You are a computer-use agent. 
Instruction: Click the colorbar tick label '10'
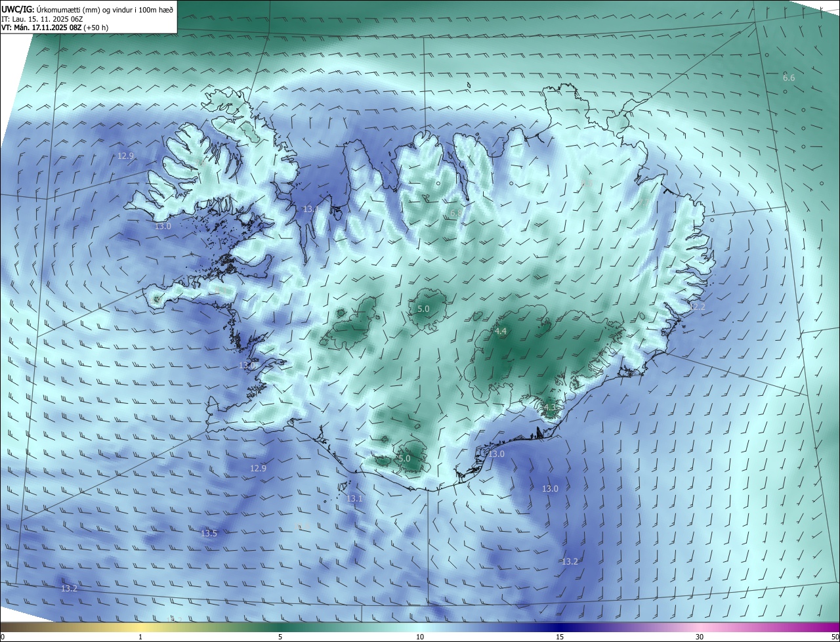point(420,637)
